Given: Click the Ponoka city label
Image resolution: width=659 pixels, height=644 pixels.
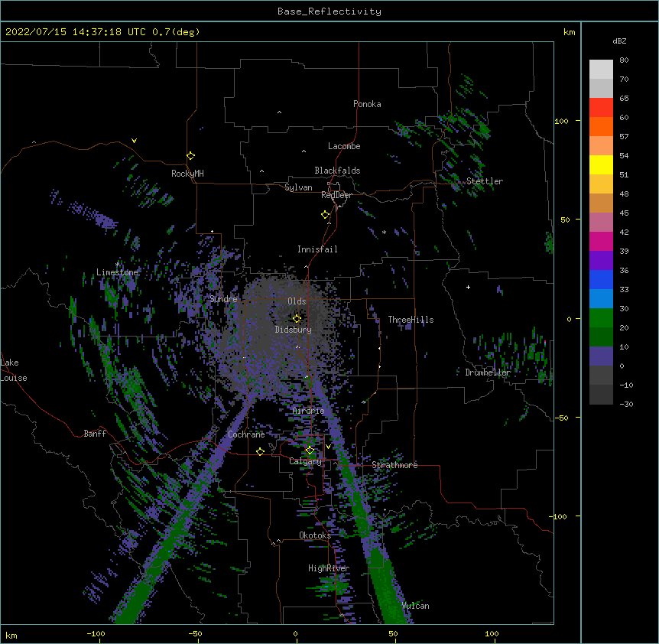Looking at the screenshot, I should point(367,104).
